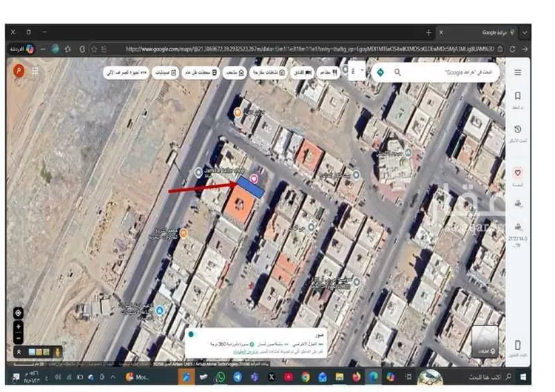This screenshot has width=555, height=392.
Task: Click the Google Maps search input field
Action: click(x=451, y=72)
